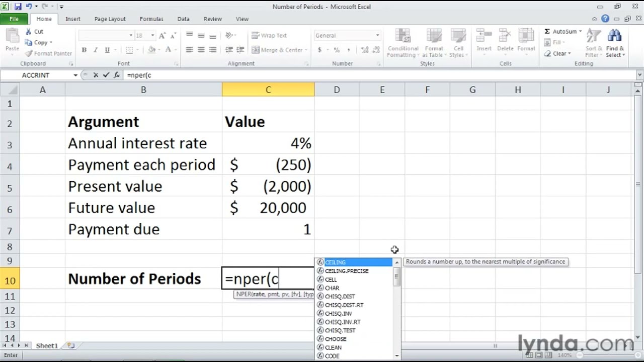Screen dimensions: 644x362
Task: Click the Font Color letter A
Action: [x=168, y=50]
